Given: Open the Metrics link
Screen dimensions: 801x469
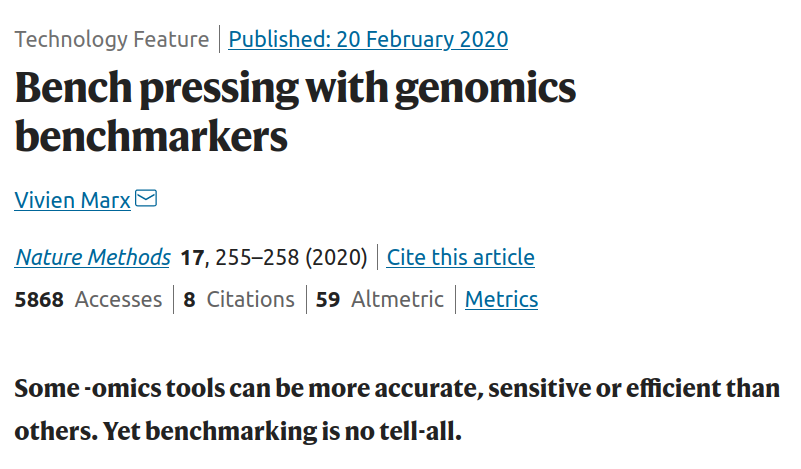Looking at the screenshot, I should [501, 299].
